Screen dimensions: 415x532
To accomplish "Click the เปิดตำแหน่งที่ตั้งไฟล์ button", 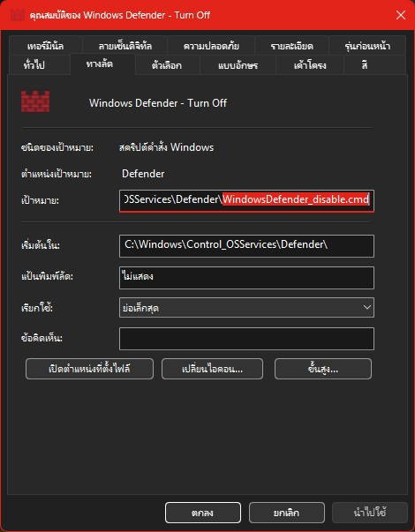I will coord(89,369).
